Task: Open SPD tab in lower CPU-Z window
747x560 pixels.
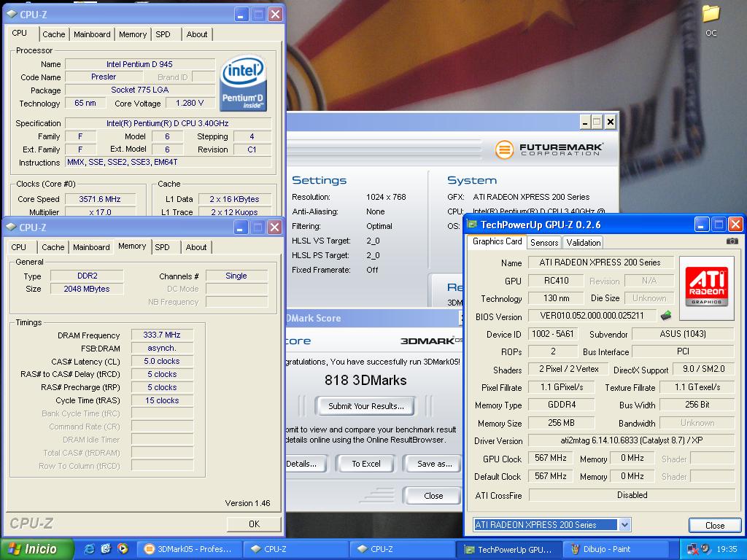Action: coord(162,247)
